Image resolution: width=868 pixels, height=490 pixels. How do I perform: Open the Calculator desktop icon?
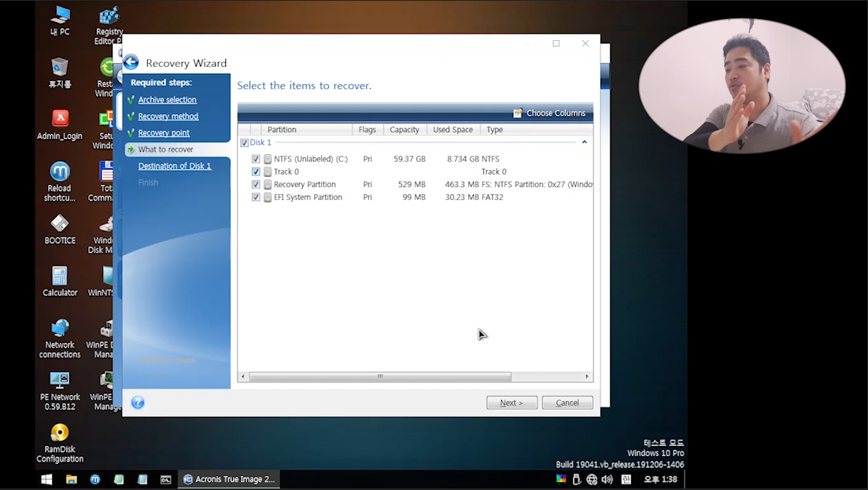(60, 282)
